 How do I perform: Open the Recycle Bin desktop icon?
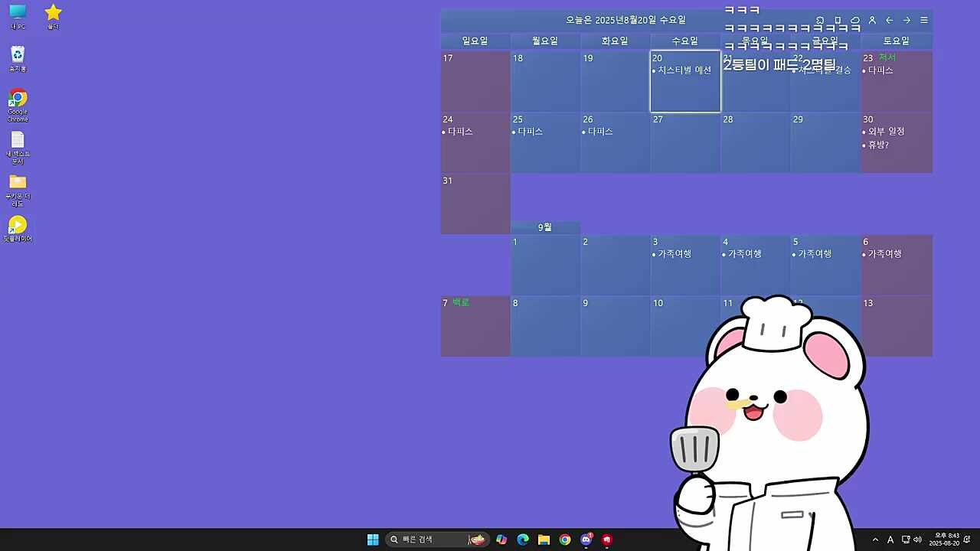[18, 58]
